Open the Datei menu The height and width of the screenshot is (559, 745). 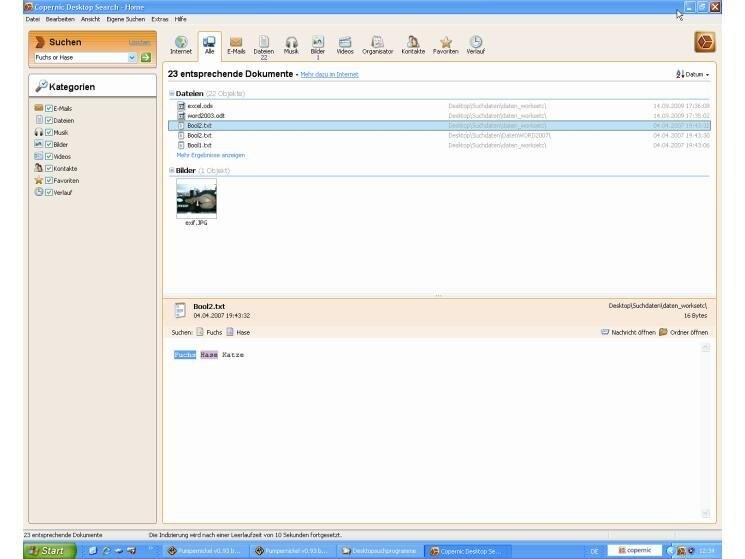[33, 19]
